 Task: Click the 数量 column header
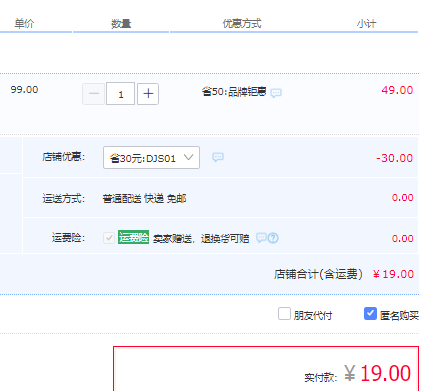point(121,24)
